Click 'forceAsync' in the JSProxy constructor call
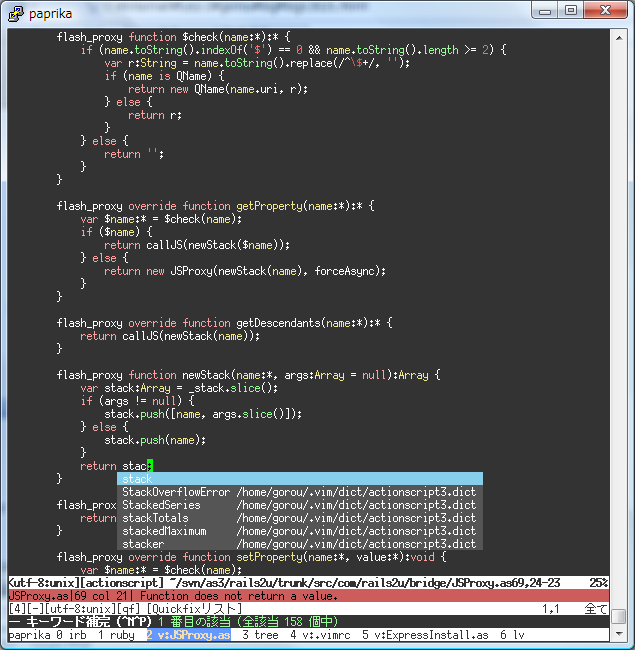 click(x=344, y=271)
